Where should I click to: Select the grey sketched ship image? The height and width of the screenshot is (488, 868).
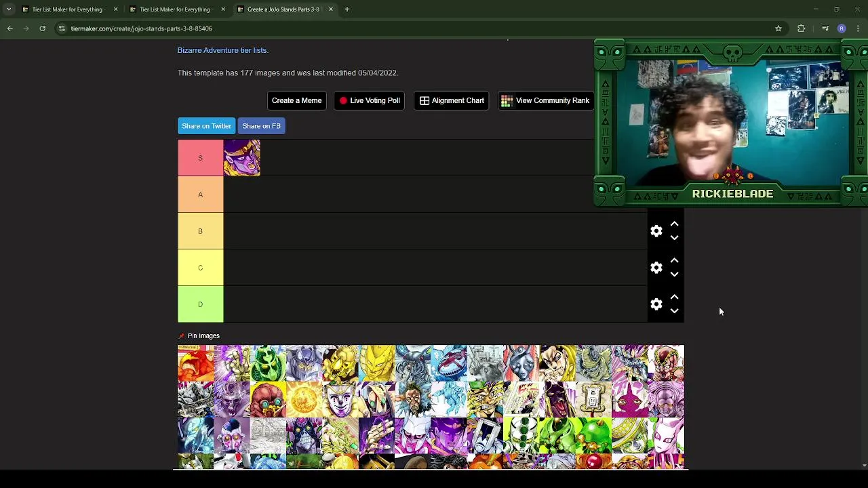(x=485, y=363)
